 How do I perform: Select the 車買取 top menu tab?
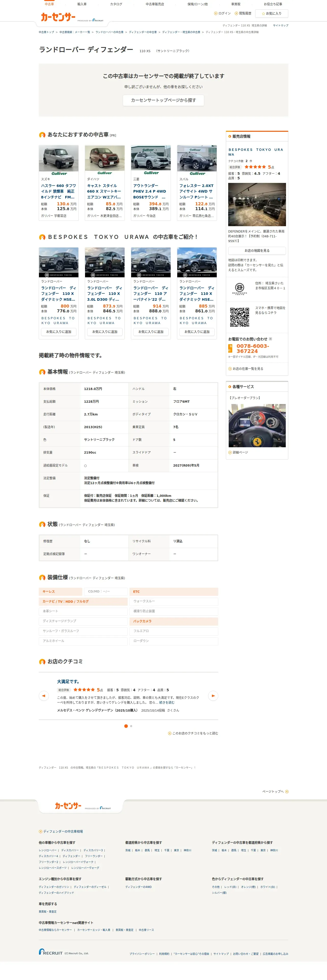click(x=236, y=4)
